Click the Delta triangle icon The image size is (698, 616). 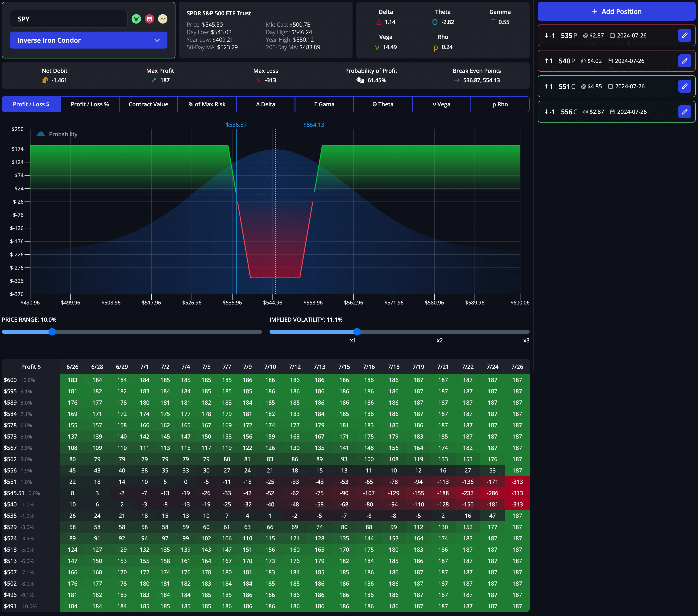[378, 22]
